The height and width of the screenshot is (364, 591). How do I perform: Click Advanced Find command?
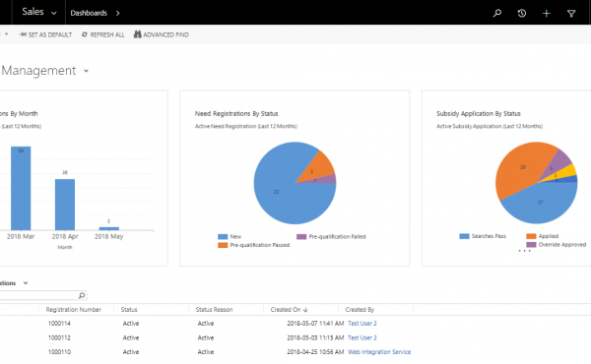click(x=162, y=34)
